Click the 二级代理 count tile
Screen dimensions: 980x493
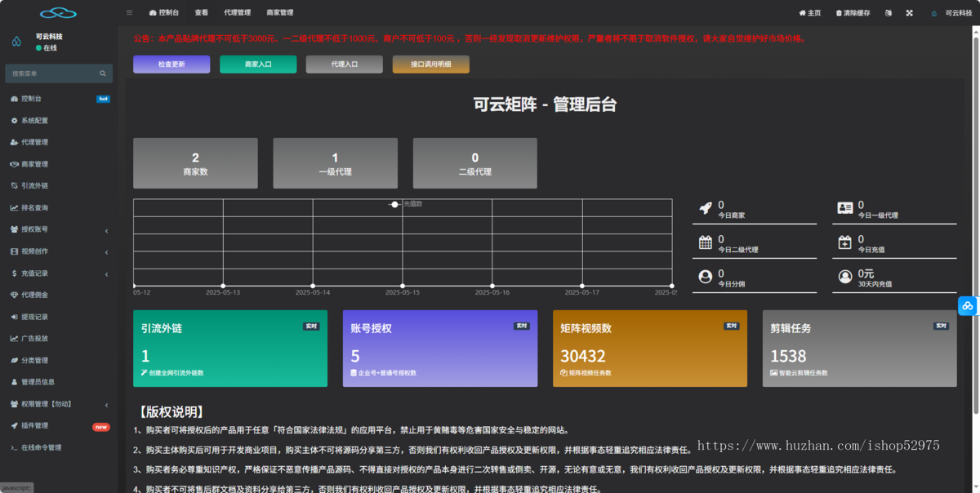tap(474, 163)
